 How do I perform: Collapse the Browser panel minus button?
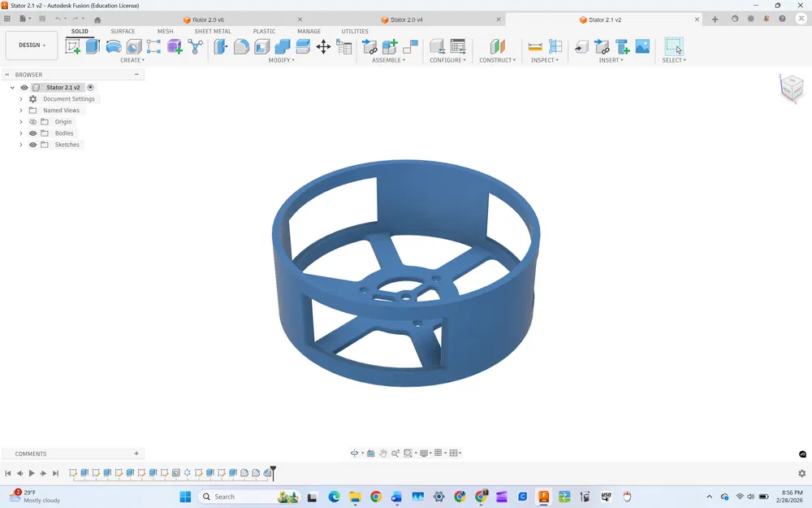tap(136, 75)
